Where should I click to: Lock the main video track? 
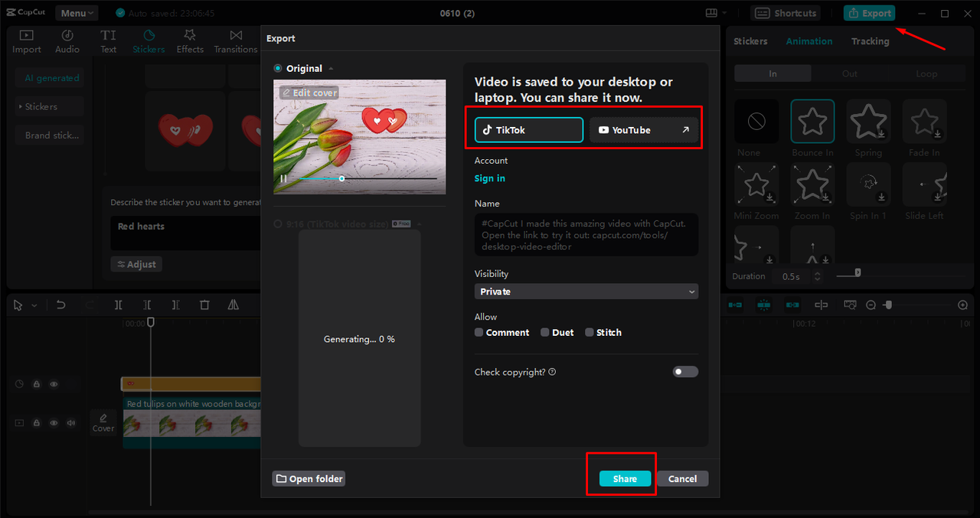pos(36,422)
